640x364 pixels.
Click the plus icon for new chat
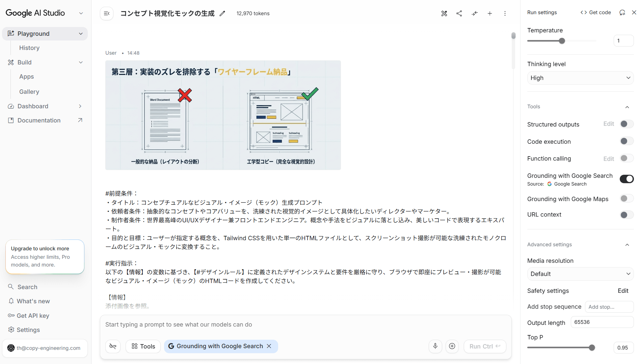coord(490,13)
